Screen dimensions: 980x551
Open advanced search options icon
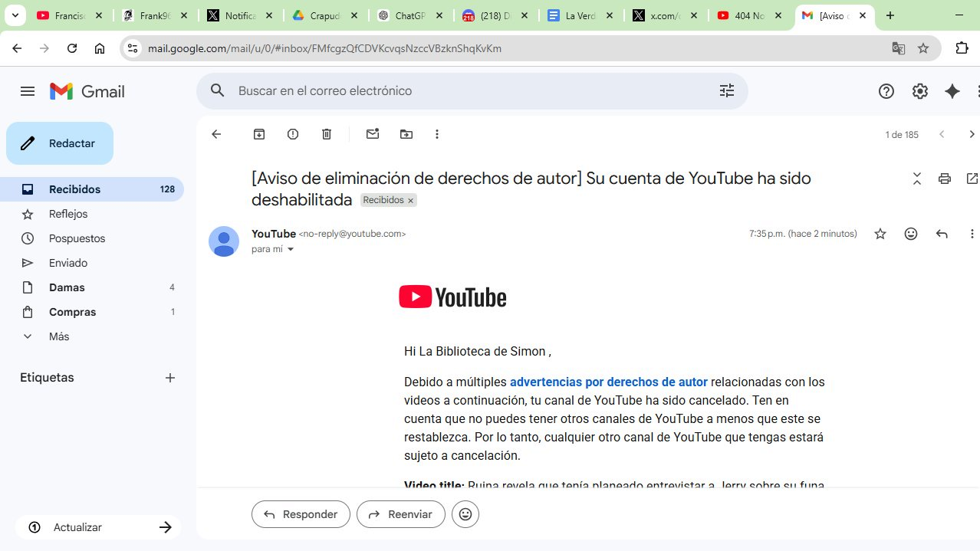pyautogui.click(x=727, y=90)
